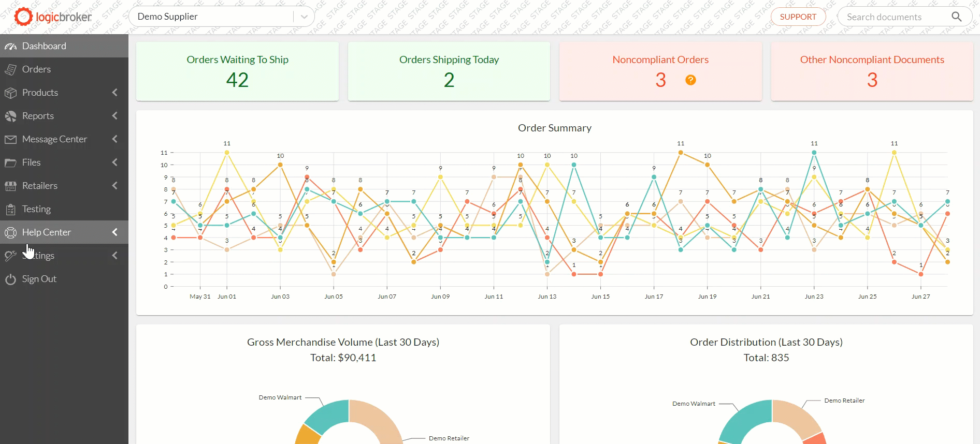The height and width of the screenshot is (444, 980).
Task: Click the Orders sidebar icon
Action: 10,69
